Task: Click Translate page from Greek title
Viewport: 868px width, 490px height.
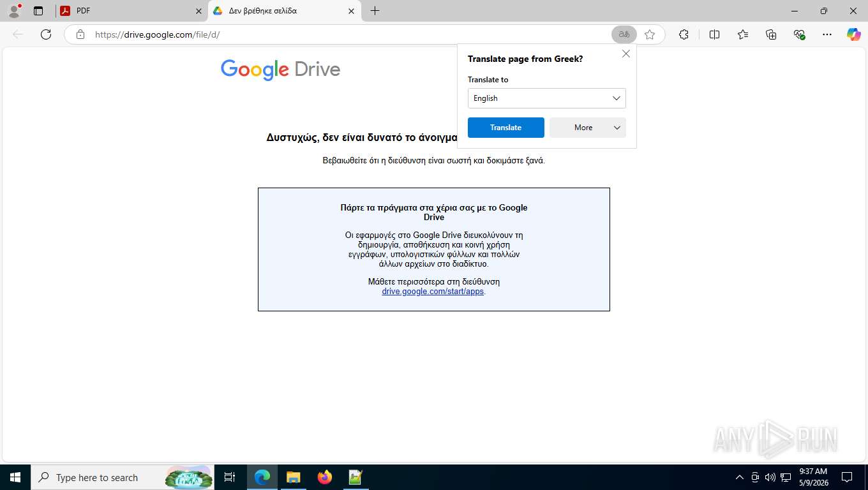Action: point(525,59)
